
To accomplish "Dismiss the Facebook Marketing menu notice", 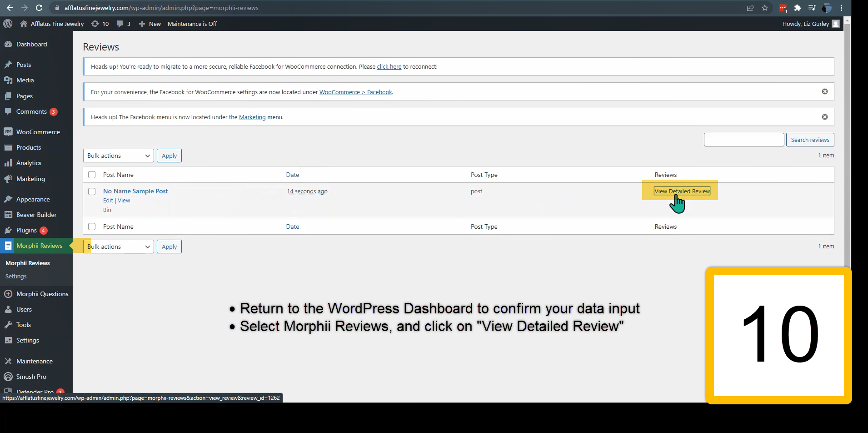I will [825, 117].
